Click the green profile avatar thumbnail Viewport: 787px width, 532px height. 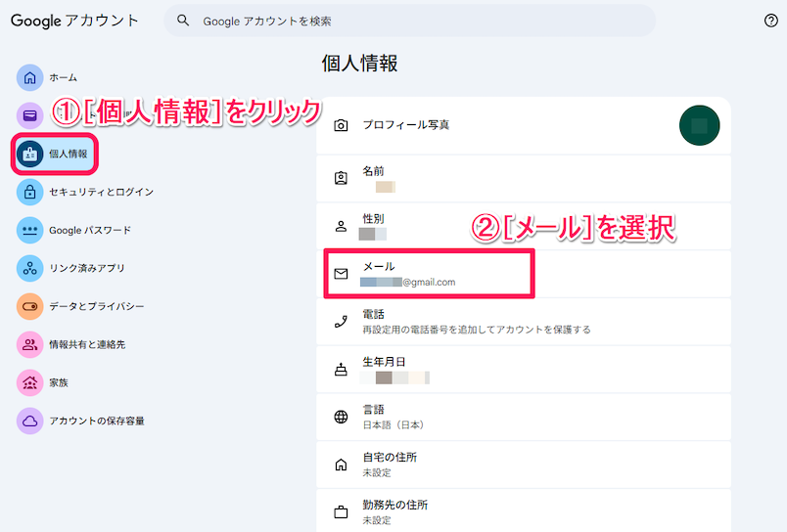point(699,125)
